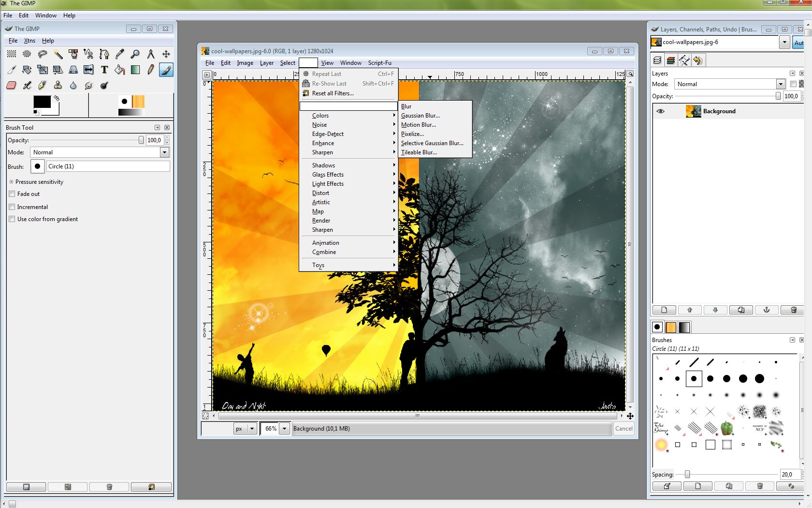Pick the Color Picker eyedropper tool
Image resolution: width=812 pixels, height=508 pixels.
tap(120, 54)
